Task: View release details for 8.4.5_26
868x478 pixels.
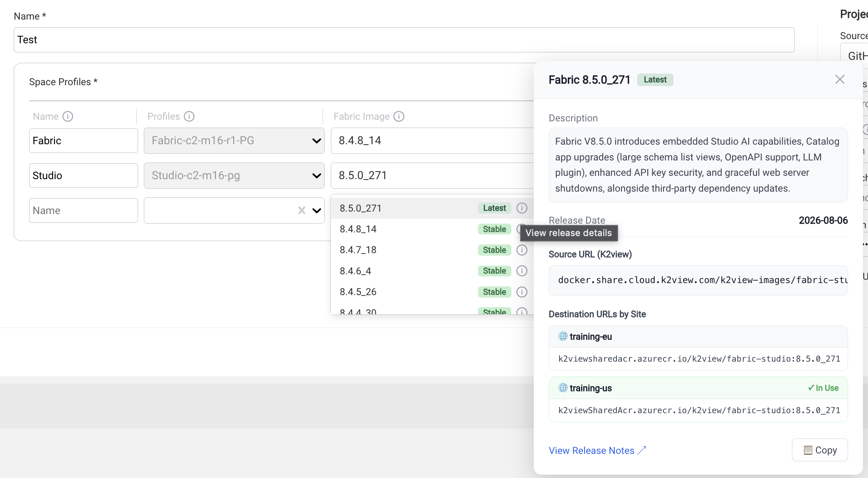Action: (522, 292)
